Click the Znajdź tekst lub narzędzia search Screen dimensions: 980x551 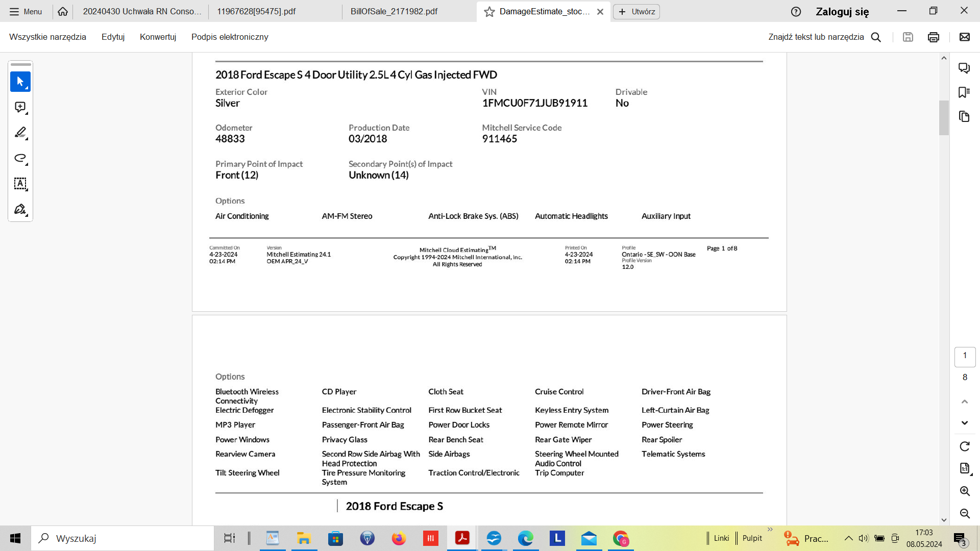pyautogui.click(x=825, y=37)
